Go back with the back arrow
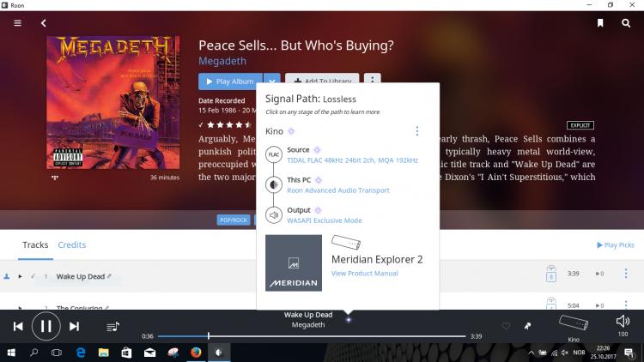The height and width of the screenshot is (362, 644). pos(44,23)
